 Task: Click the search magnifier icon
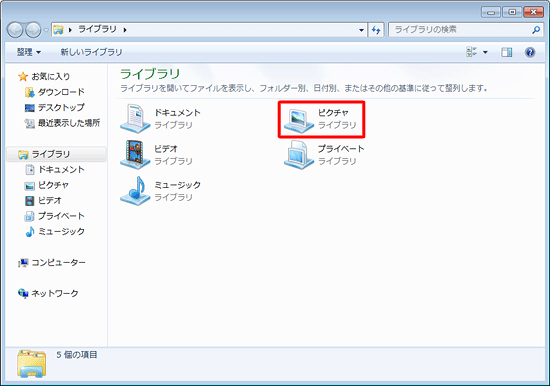pos(536,30)
